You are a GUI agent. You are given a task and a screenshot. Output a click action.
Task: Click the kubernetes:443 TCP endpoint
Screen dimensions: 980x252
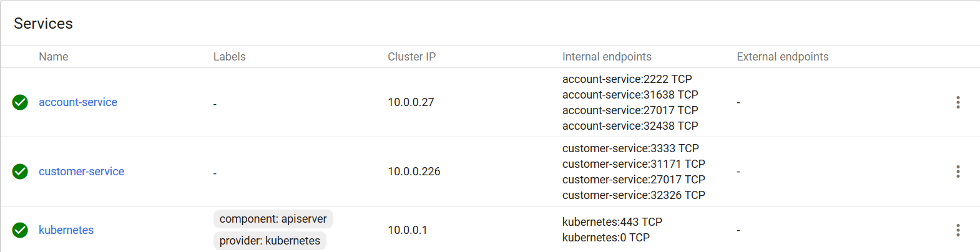612,222
